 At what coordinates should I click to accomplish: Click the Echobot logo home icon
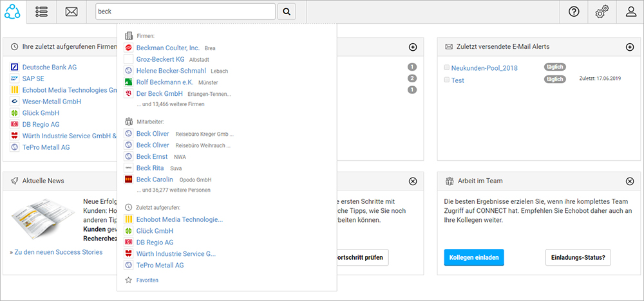coord(13,12)
